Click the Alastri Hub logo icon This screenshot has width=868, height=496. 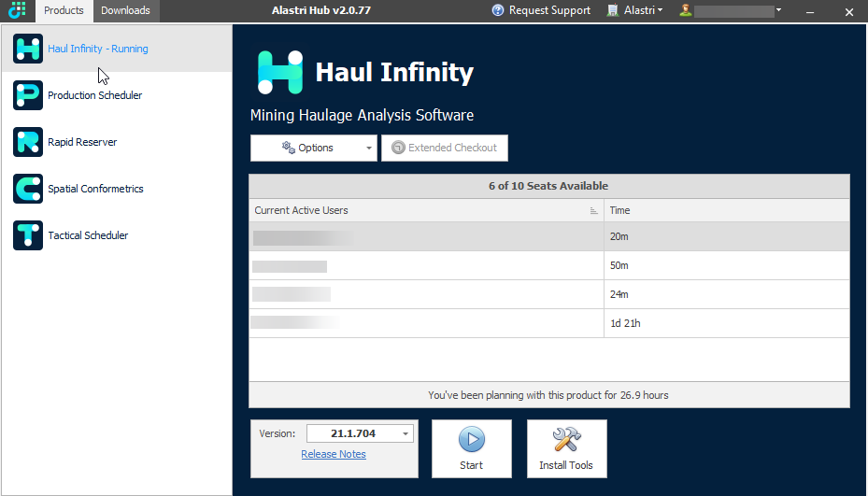tap(18, 10)
